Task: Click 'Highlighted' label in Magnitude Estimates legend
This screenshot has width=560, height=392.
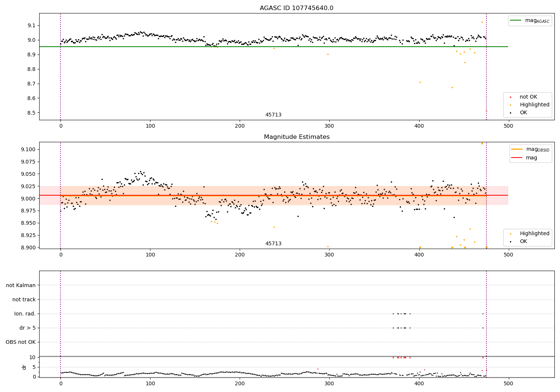Action: (x=535, y=234)
